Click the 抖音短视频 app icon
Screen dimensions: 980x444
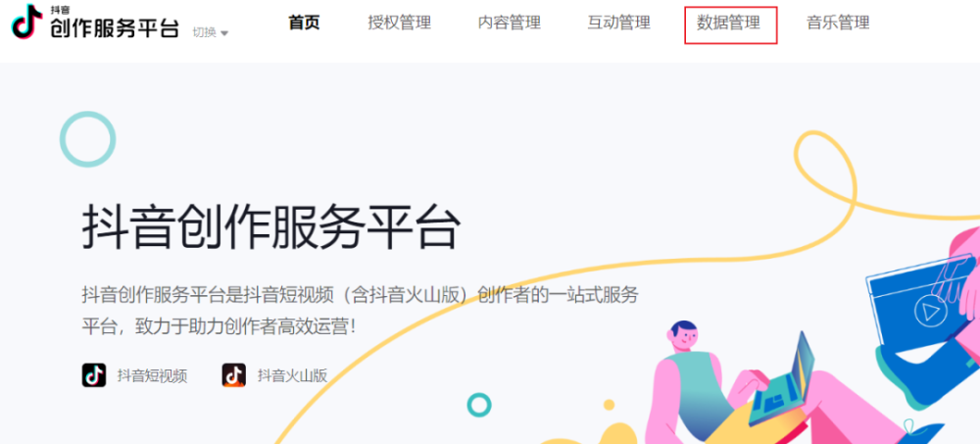[94, 375]
